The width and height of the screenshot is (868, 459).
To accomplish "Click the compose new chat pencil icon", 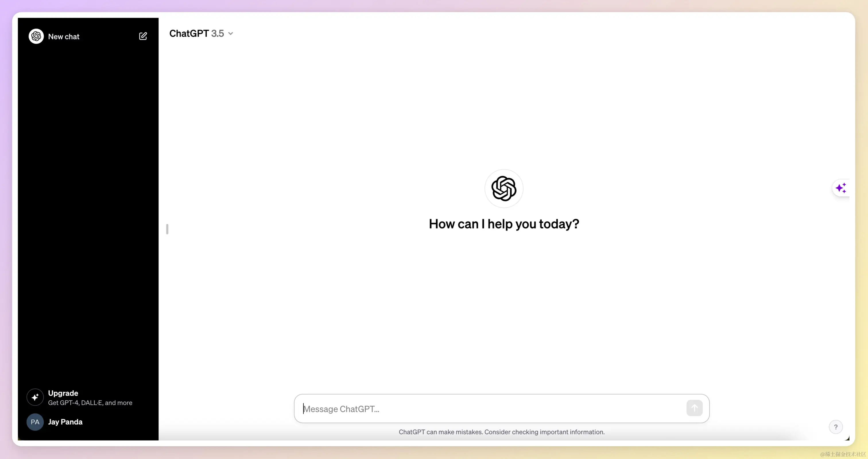I will pyautogui.click(x=143, y=36).
